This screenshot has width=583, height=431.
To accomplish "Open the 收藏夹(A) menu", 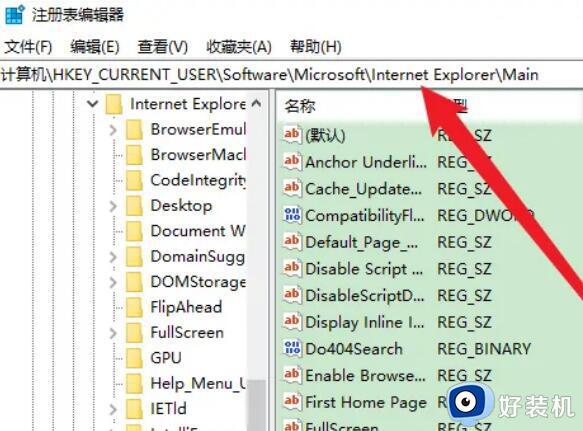I will point(239,47).
